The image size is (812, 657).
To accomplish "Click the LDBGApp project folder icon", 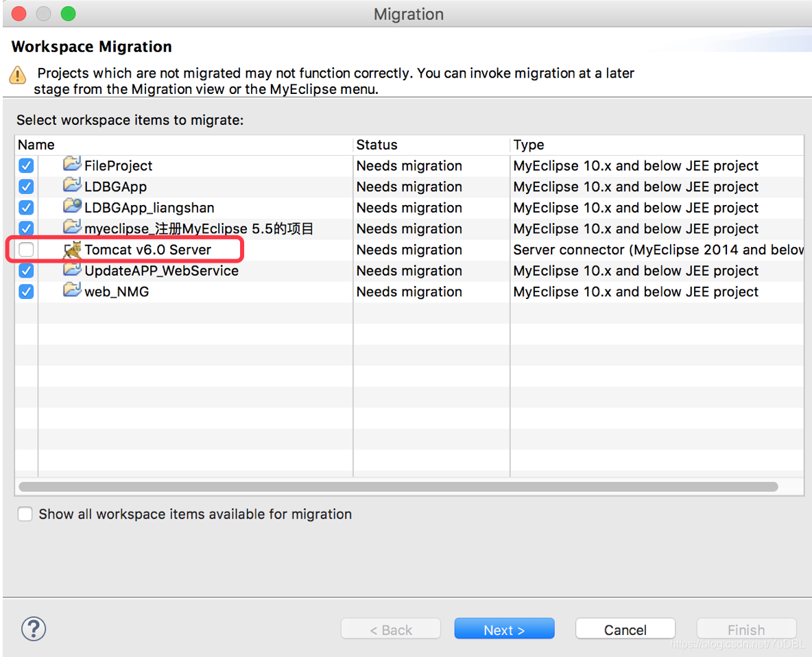I will (72, 185).
